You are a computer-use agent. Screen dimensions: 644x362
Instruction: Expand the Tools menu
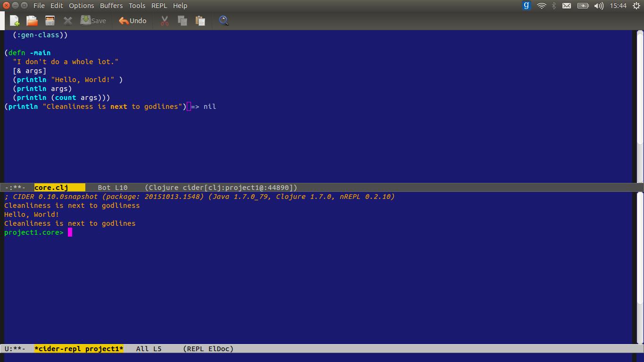(137, 6)
